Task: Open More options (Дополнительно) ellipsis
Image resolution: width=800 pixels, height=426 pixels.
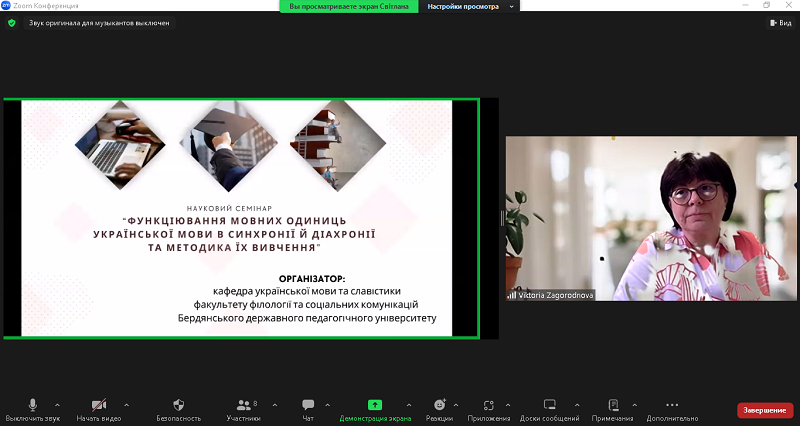Action: 672,405
